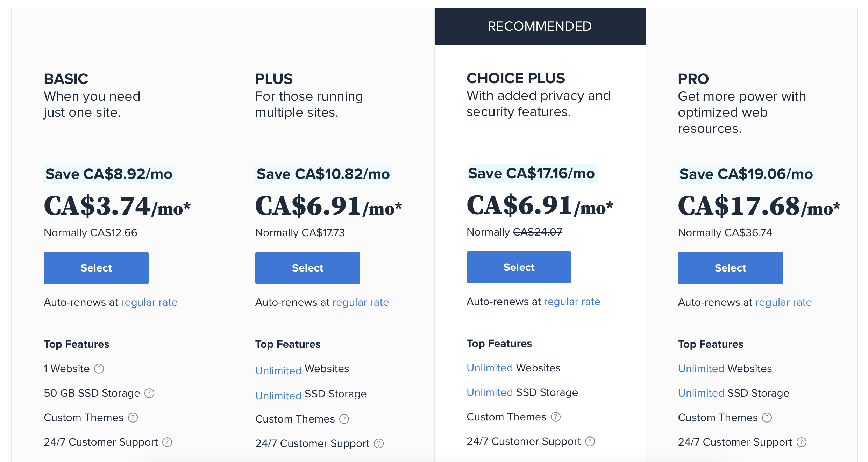Click Plus plan Custom Themes help icon

click(x=344, y=419)
